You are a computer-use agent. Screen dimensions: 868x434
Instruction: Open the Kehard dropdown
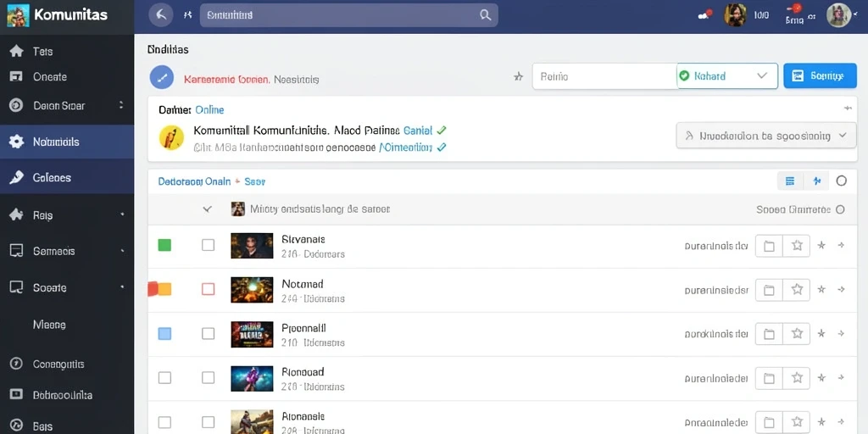click(x=726, y=75)
